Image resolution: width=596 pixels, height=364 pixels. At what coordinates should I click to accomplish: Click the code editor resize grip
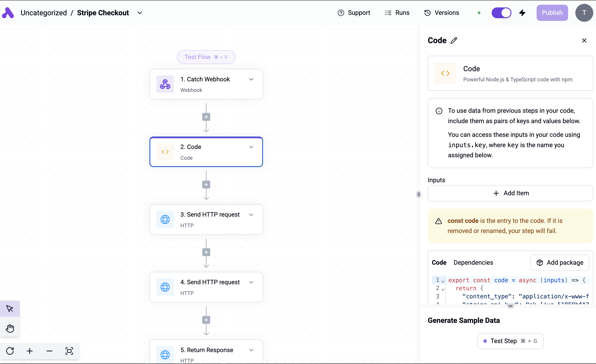[510, 306]
